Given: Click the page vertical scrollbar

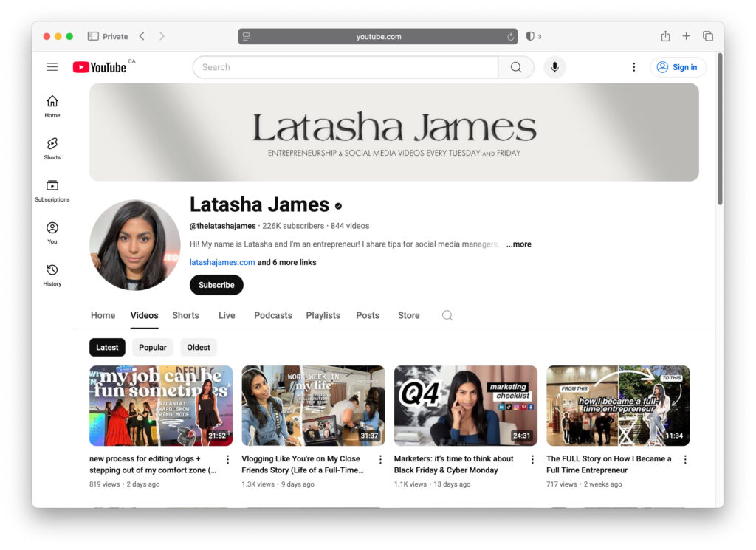Looking at the screenshot, I should pyautogui.click(x=720, y=129).
